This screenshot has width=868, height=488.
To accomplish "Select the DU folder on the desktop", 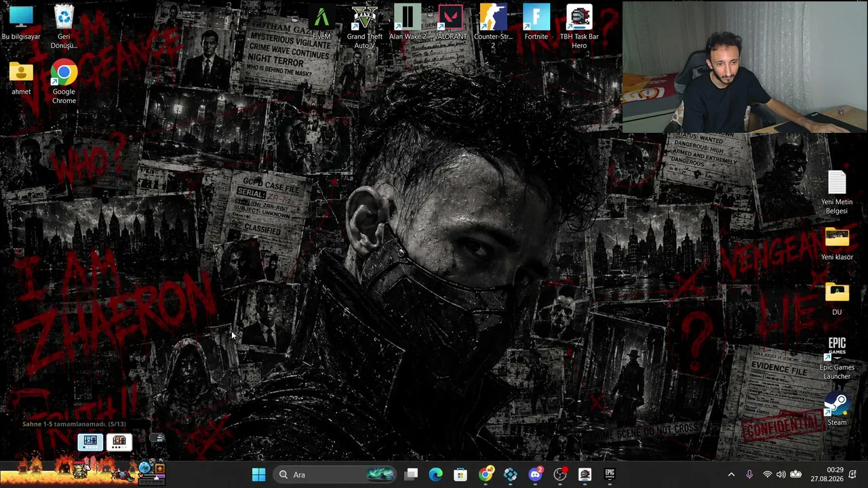I will (x=837, y=300).
